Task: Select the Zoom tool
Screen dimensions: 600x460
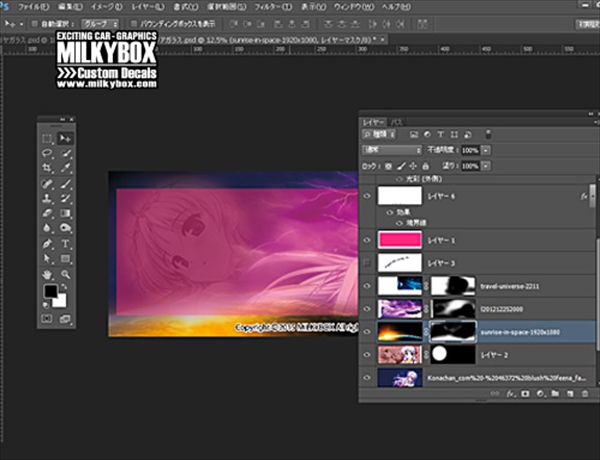Action: [65, 274]
